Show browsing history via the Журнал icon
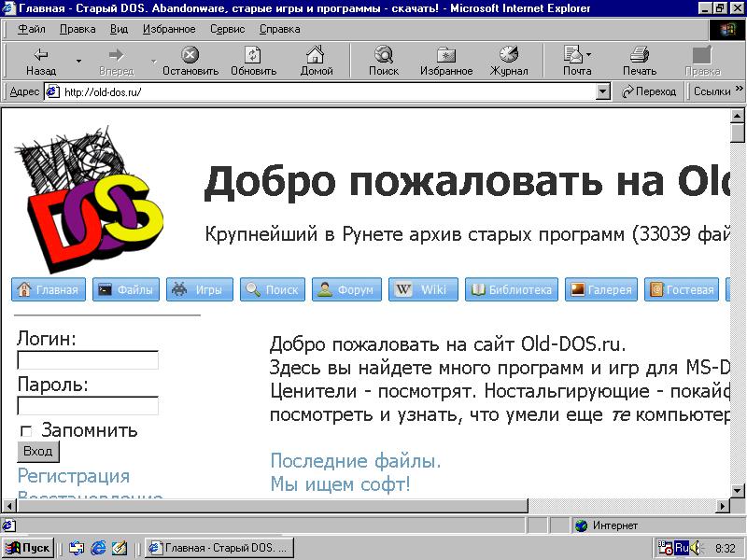Screen dimensions: 747x560 tap(510, 63)
